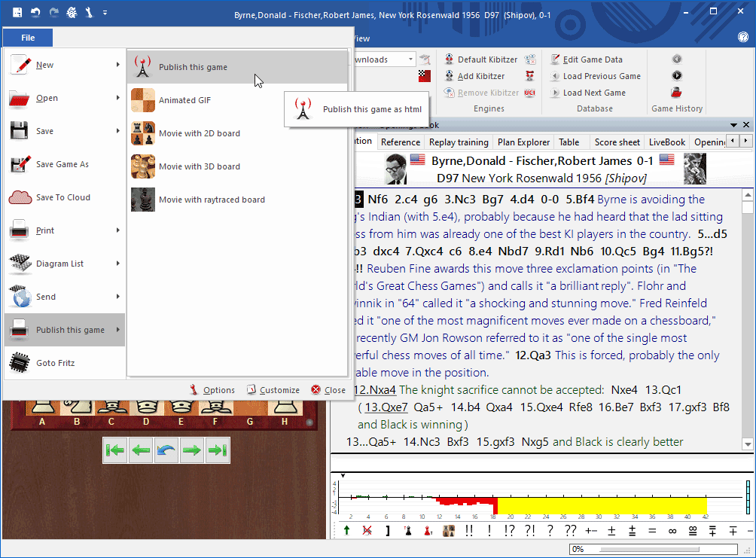This screenshot has height=558, width=756.
Task: Select Movie with raytraced board
Action: pos(211,200)
